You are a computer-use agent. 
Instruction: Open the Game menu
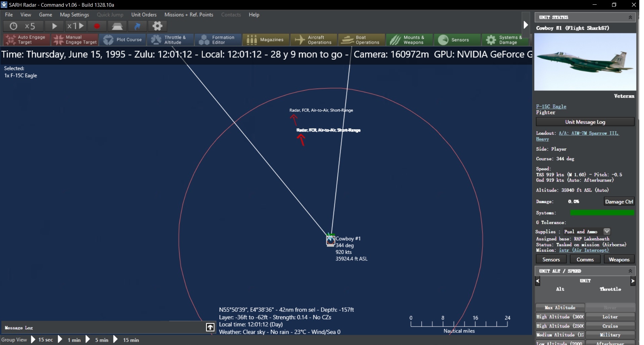click(x=46, y=15)
